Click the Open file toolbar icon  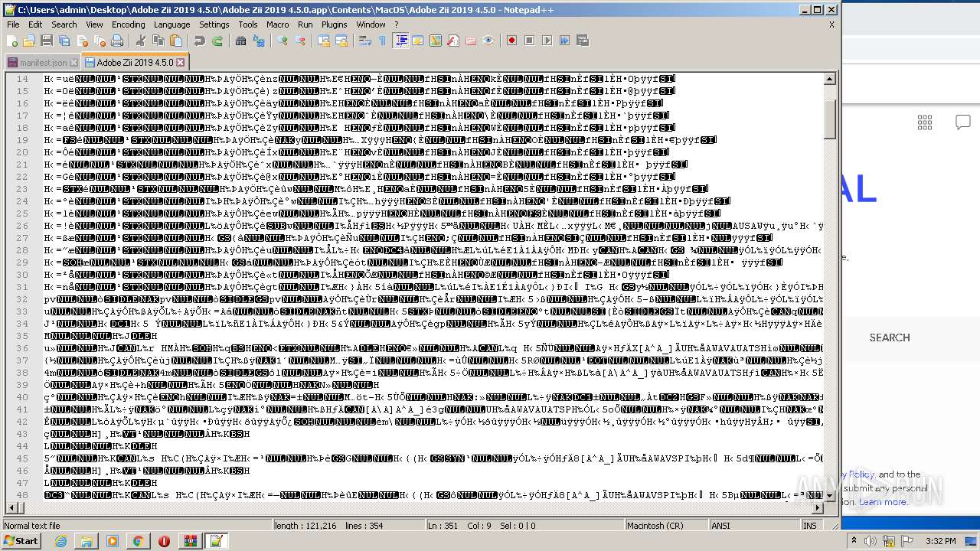click(x=29, y=41)
